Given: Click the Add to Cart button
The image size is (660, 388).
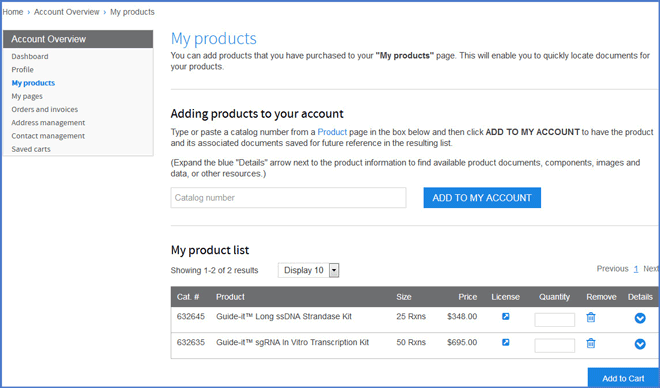Looking at the screenshot, I should coord(623,378).
